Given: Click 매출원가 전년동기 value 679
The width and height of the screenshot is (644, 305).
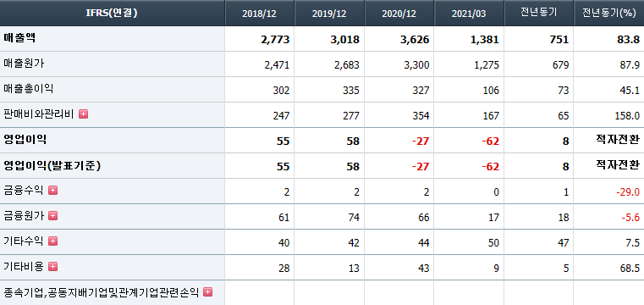Looking at the screenshot, I should click(561, 65).
